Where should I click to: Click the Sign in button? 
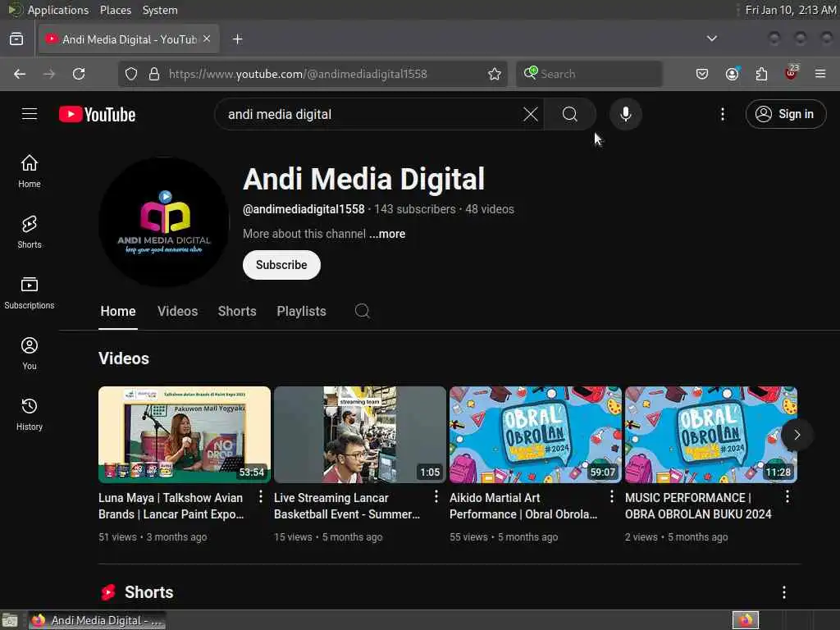pyautogui.click(x=785, y=114)
